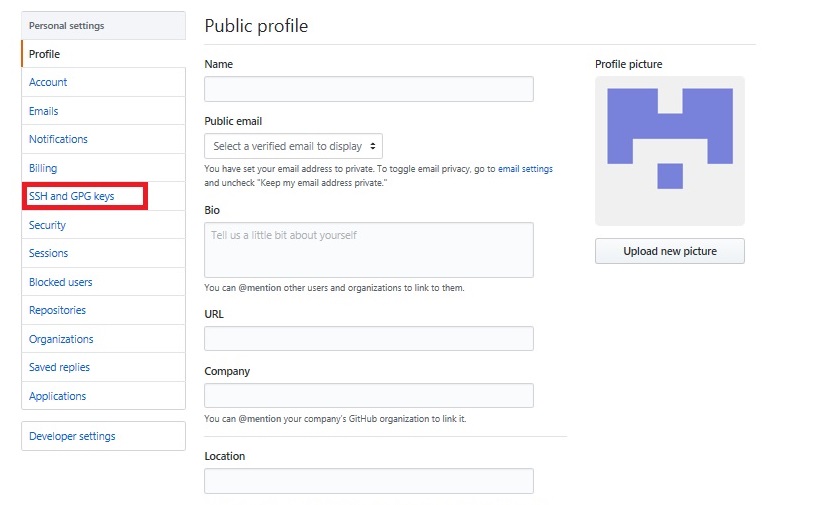Click inside the Bio text area
Image resolution: width=813 pixels, height=505 pixels.
369,250
